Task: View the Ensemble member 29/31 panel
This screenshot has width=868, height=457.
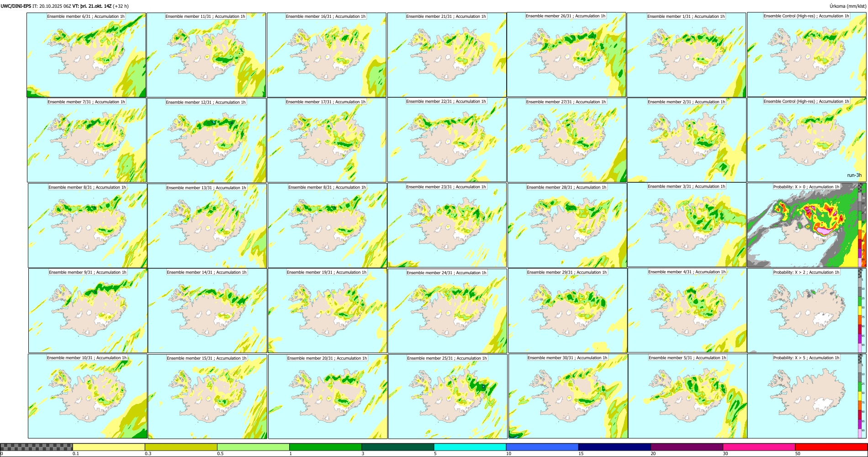Action: [x=567, y=311]
